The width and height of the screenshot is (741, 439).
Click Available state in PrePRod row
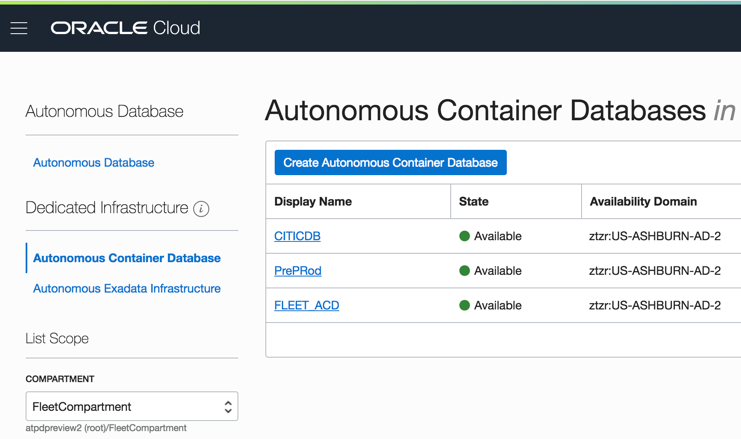[498, 271]
